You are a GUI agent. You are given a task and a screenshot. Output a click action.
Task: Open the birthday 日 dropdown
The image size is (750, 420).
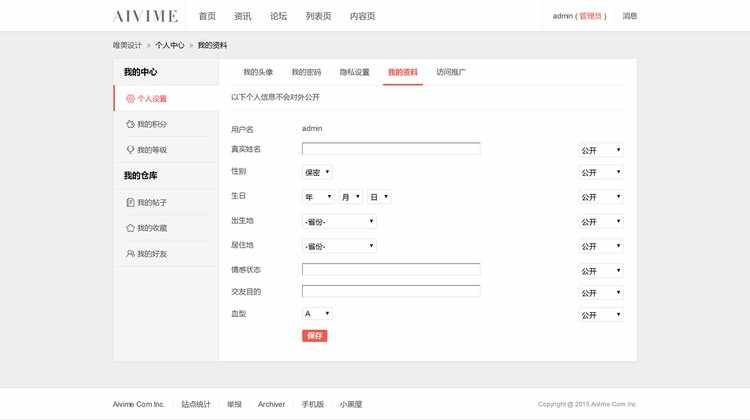point(379,197)
